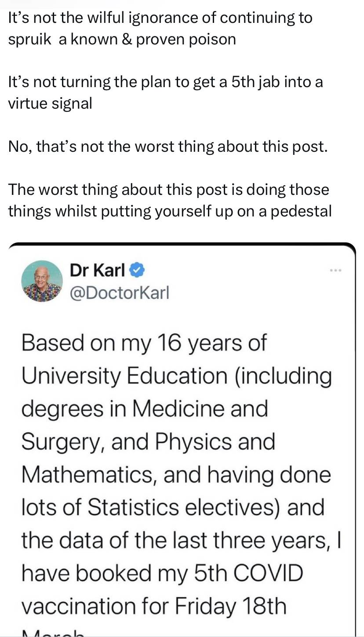Click "the data of the last three years" line
Viewport: 364px width, 637px height.
[x=181, y=540]
